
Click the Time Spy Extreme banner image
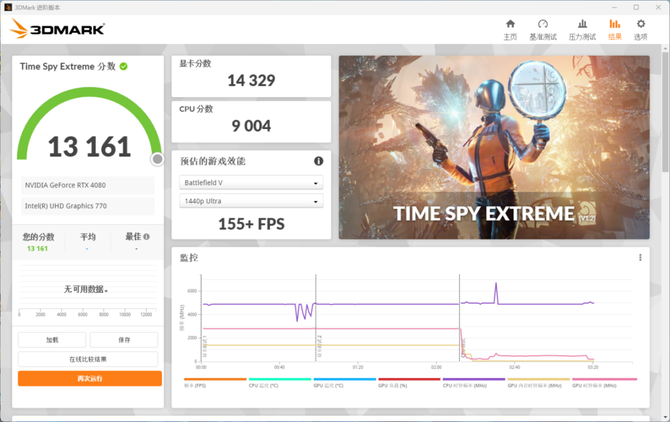(x=495, y=147)
